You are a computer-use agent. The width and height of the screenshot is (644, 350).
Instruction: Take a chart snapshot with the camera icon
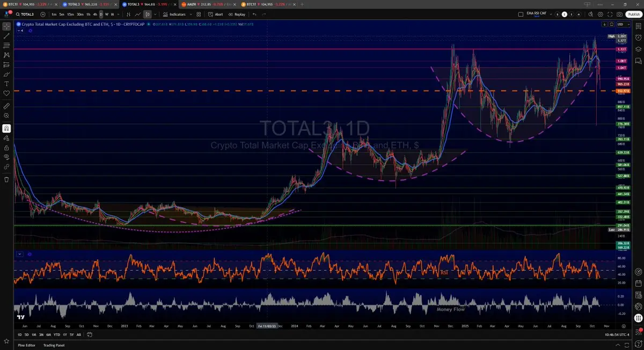click(x=620, y=14)
